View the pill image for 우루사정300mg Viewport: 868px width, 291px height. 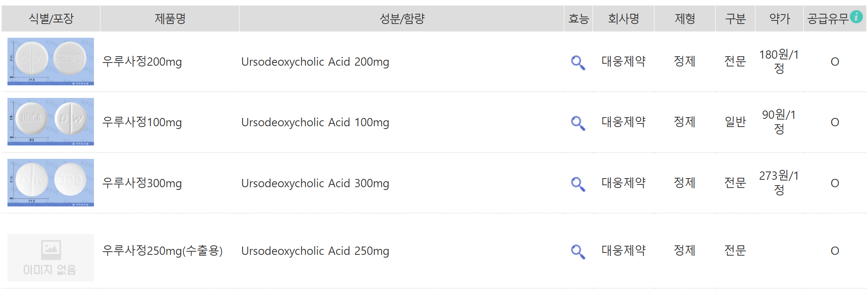coord(51,183)
